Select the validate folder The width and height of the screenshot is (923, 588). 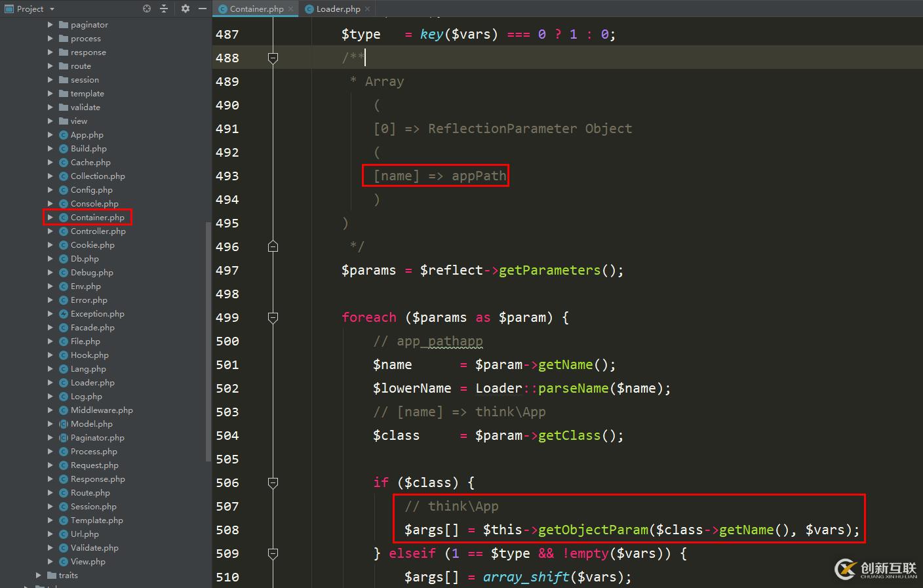click(86, 107)
